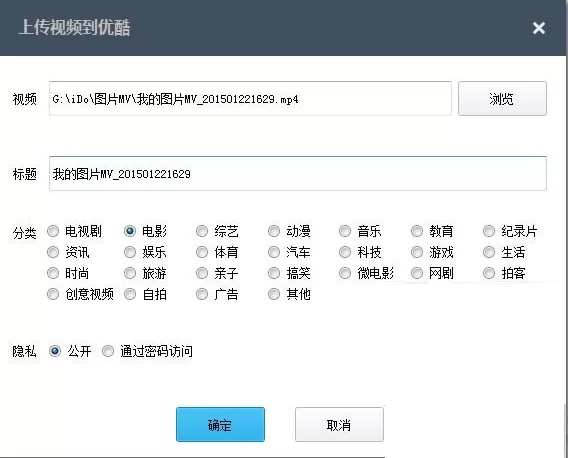Select the 娱乐 category radio button

click(130, 252)
